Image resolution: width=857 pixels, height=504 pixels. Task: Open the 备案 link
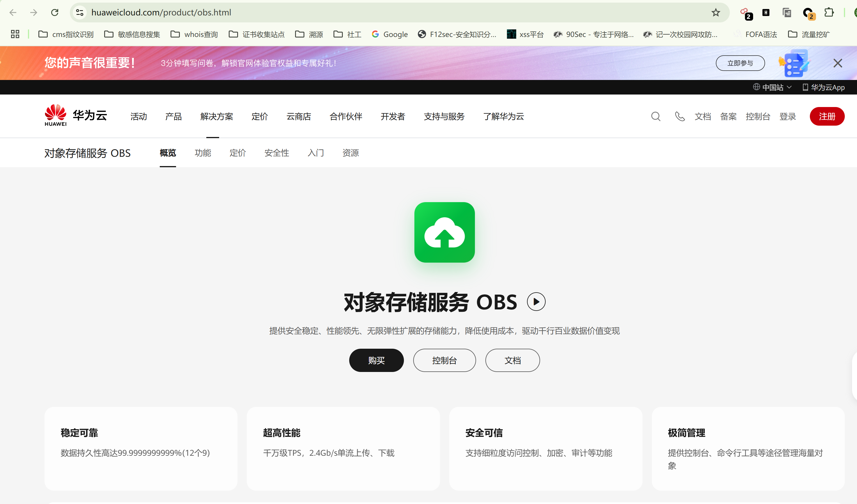coord(728,117)
